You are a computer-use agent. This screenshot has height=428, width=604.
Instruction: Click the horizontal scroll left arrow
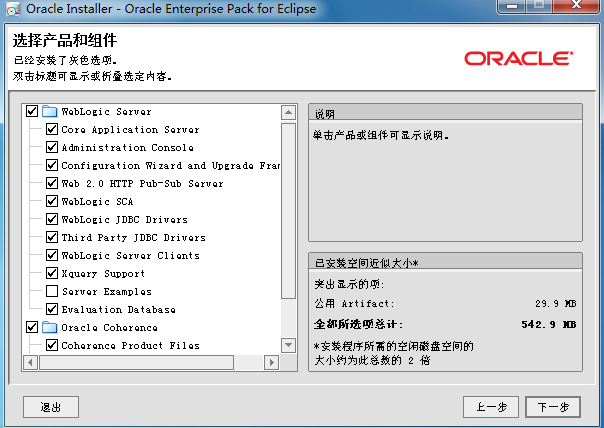click(30, 362)
